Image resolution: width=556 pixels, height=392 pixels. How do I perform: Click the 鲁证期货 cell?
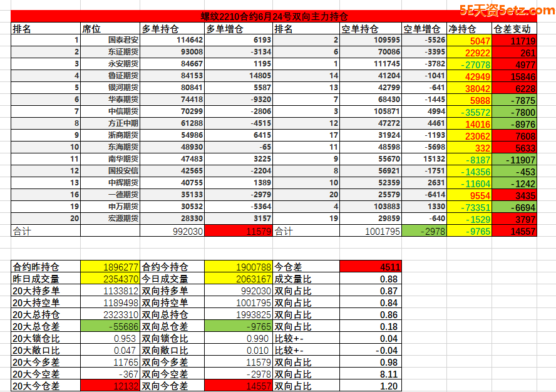(x=110, y=76)
